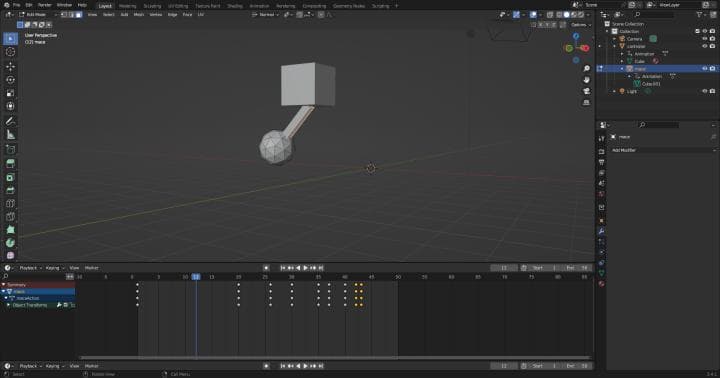Open the Edit Mode dropdown

tap(38, 15)
